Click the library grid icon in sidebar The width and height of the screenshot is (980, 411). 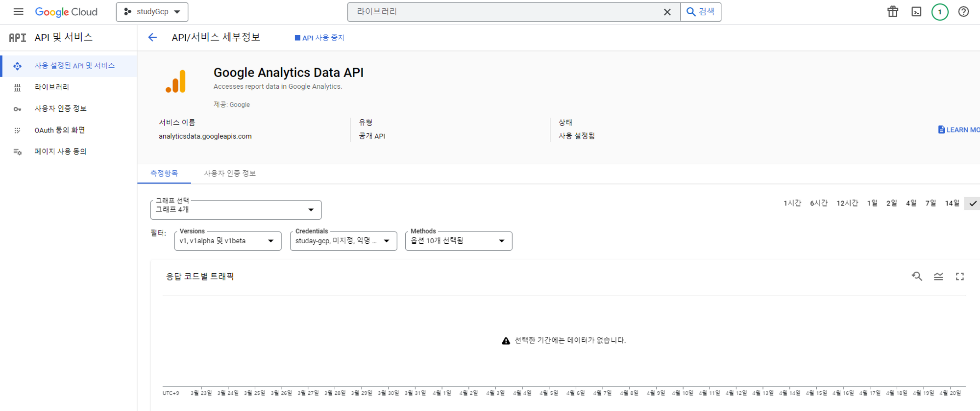(x=18, y=87)
